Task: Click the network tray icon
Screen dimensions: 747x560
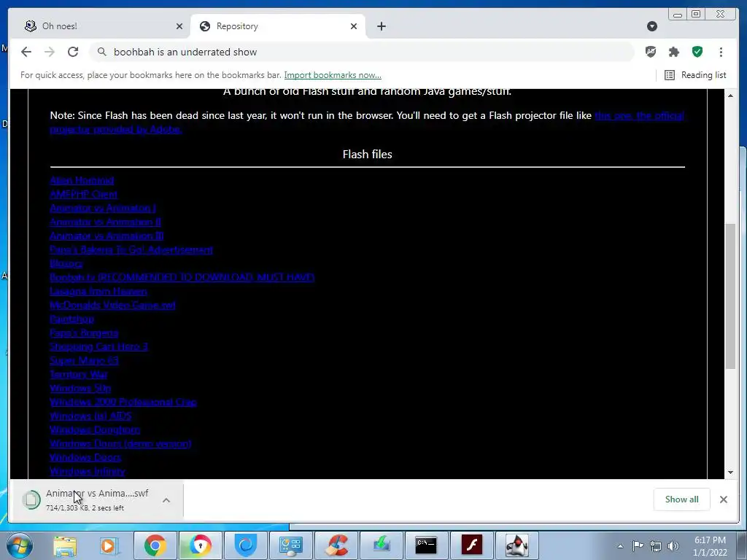Action: pos(656,546)
